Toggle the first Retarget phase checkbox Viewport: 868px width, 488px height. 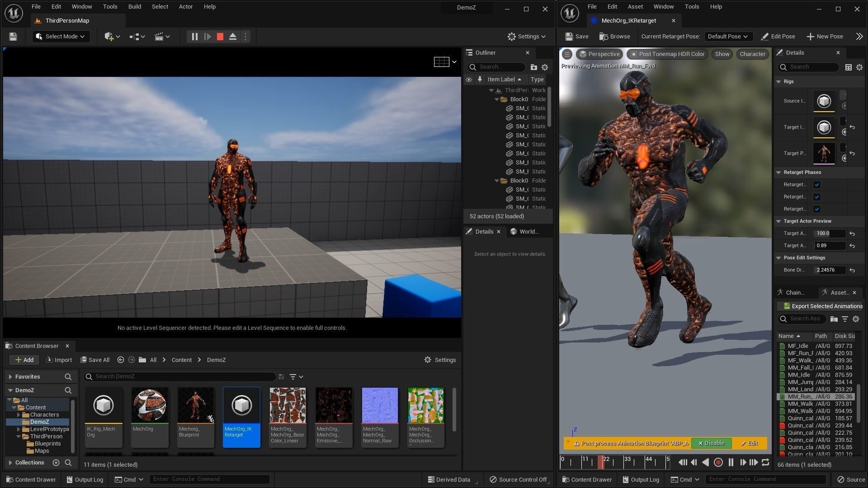[x=817, y=185]
